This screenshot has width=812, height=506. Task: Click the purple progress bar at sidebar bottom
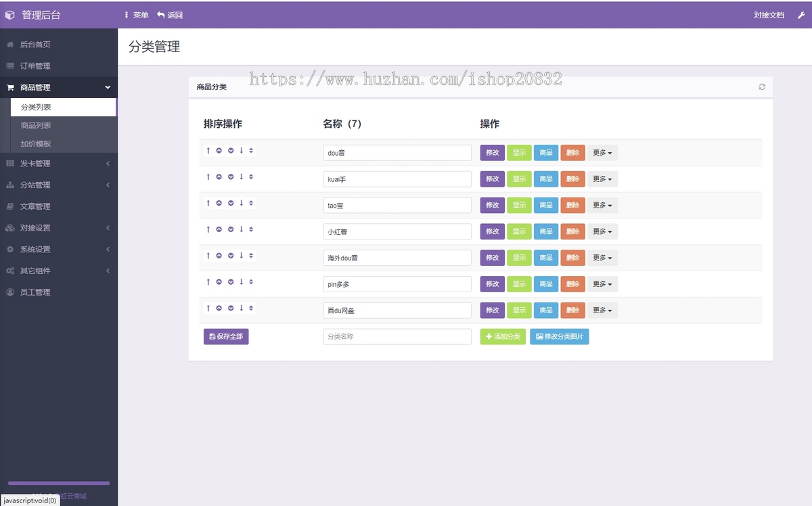coord(59,483)
